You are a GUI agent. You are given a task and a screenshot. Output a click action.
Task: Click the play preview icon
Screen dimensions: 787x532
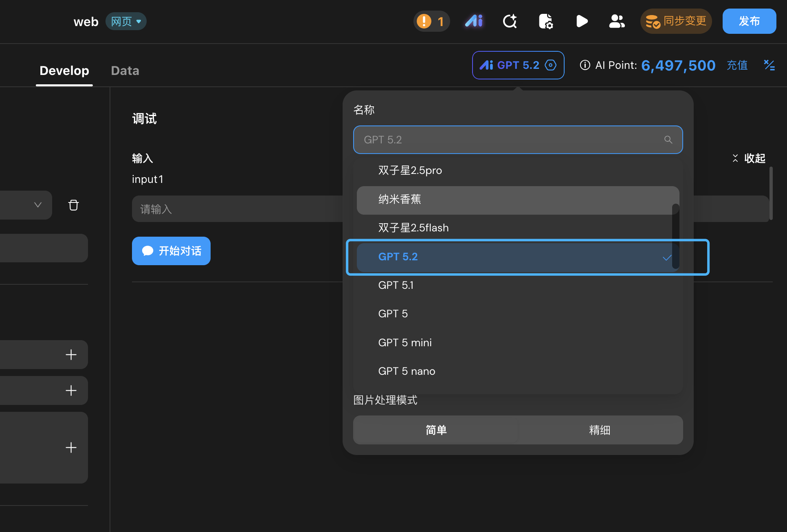tap(582, 21)
